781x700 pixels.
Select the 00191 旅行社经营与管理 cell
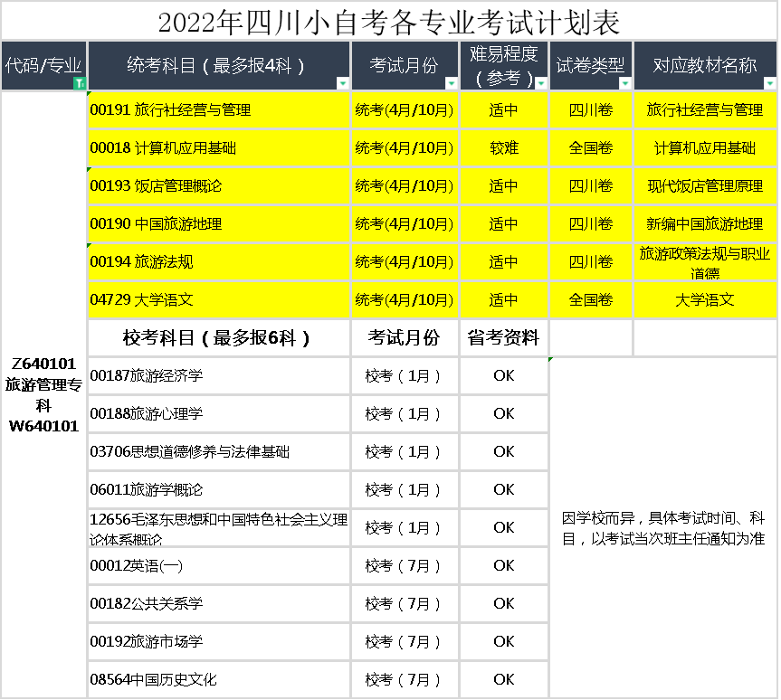[218, 110]
